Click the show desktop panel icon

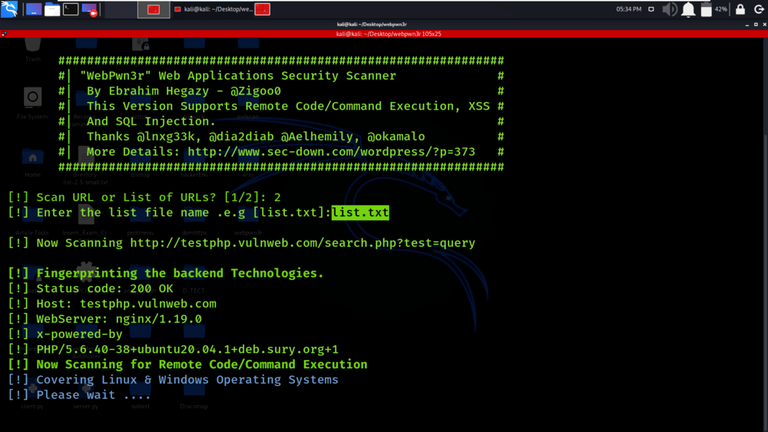(x=33, y=9)
